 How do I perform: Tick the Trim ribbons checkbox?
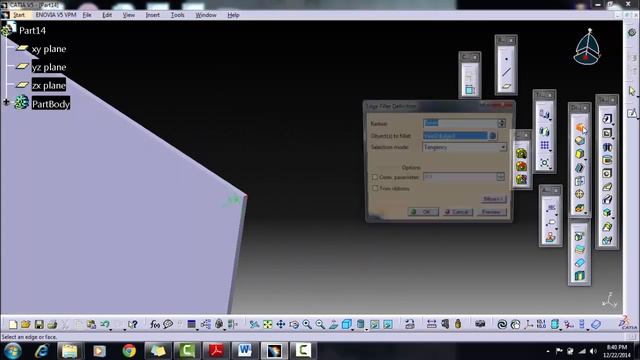click(x=375, y=188)
